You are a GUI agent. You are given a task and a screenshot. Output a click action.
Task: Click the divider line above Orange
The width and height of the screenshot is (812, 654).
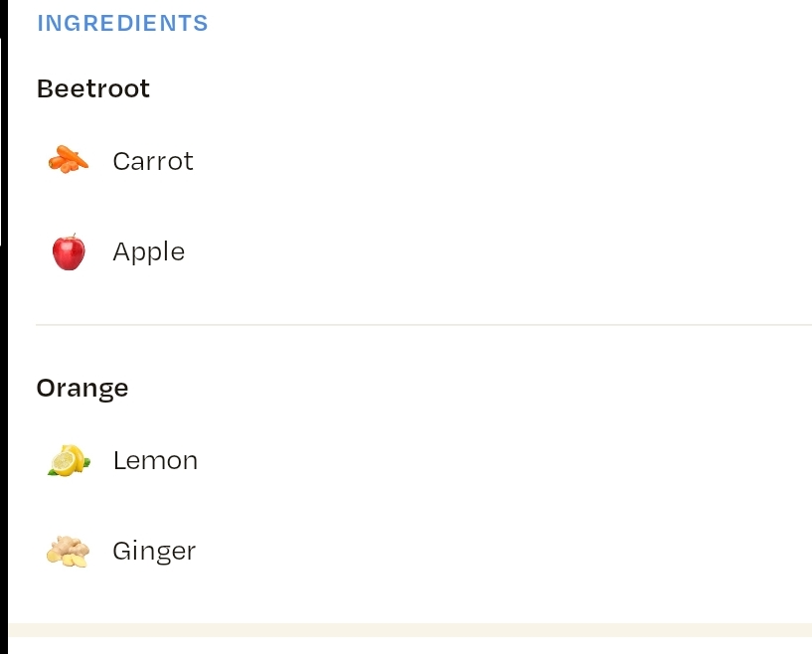pos(423,325)
